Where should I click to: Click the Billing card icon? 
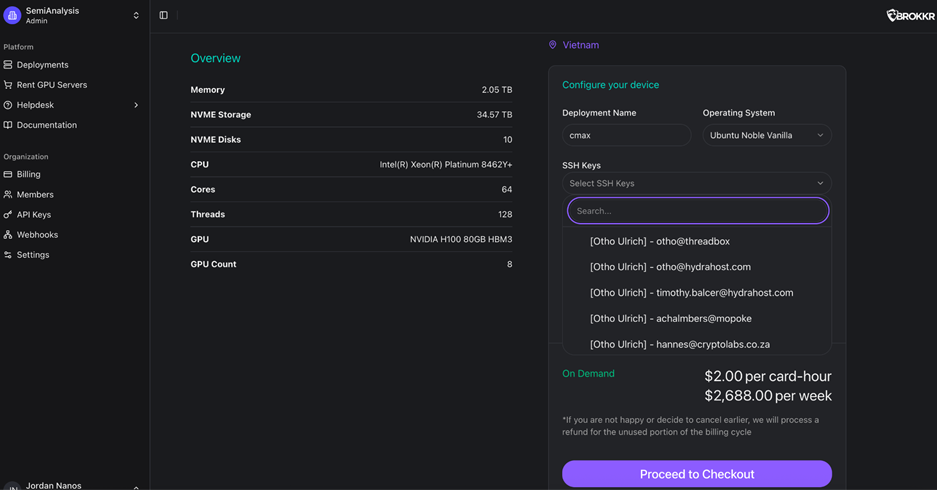click(x=8, y=174)
